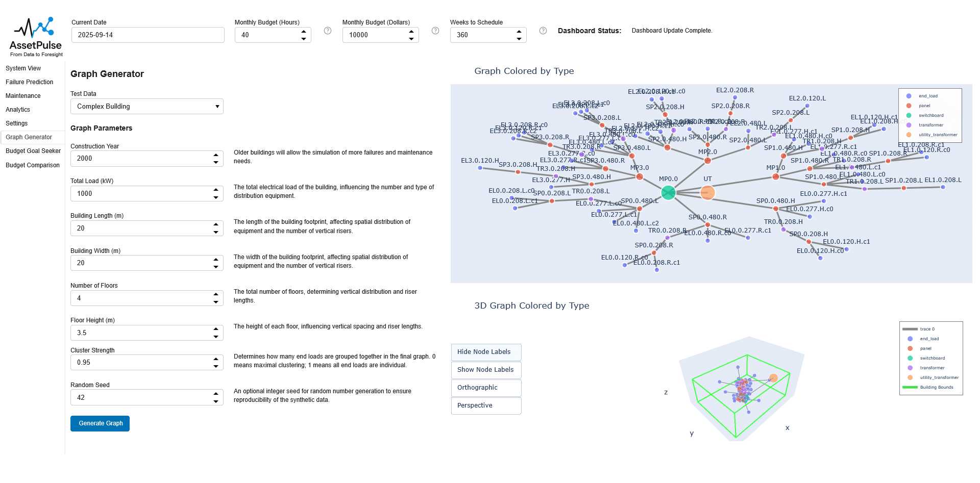Open Failure Prediction in sidebar
980x483 pixels.
pyautogui.click(x=30, y=82)
